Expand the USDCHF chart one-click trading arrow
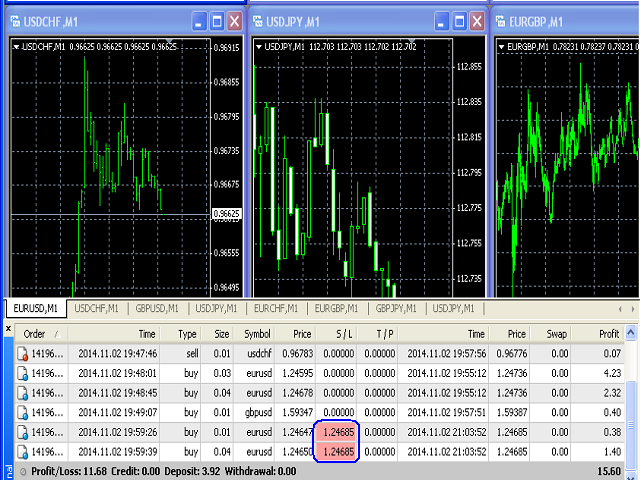The height and width of the screenshot is (480, 640). [16, 46]
